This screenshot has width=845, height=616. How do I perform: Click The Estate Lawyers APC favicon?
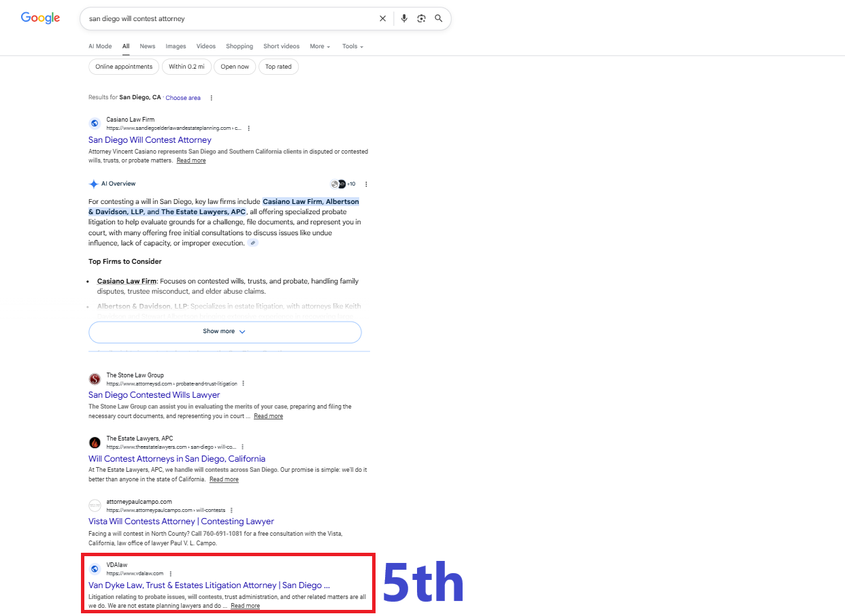pos(95,443)
